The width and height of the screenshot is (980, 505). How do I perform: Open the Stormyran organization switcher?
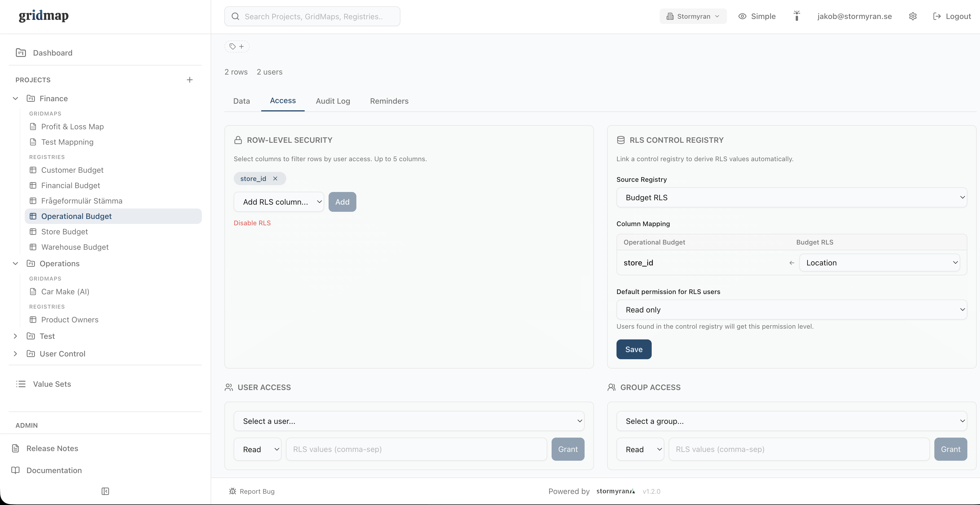(693, 16)
